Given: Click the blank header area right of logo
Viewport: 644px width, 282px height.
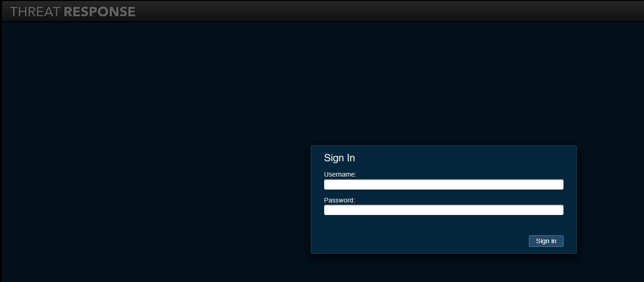Looking at the screenshot, I should point(388,11).
